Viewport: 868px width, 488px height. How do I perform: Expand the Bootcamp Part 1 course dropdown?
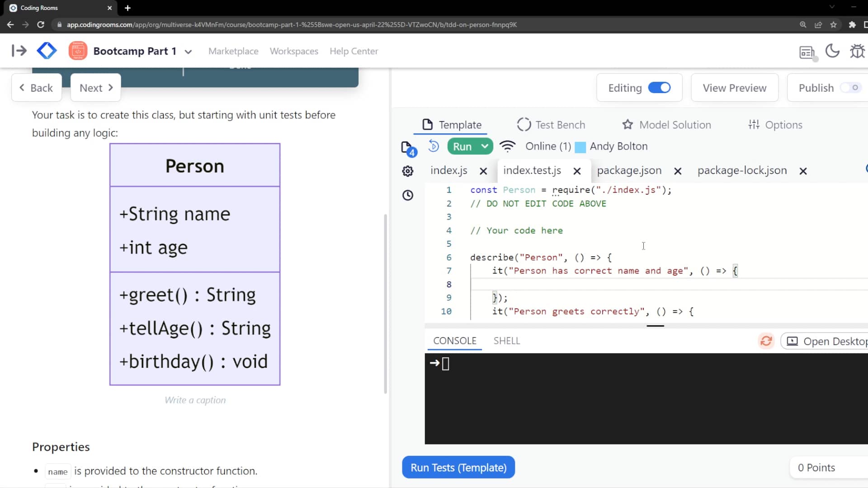coord(188,52)
